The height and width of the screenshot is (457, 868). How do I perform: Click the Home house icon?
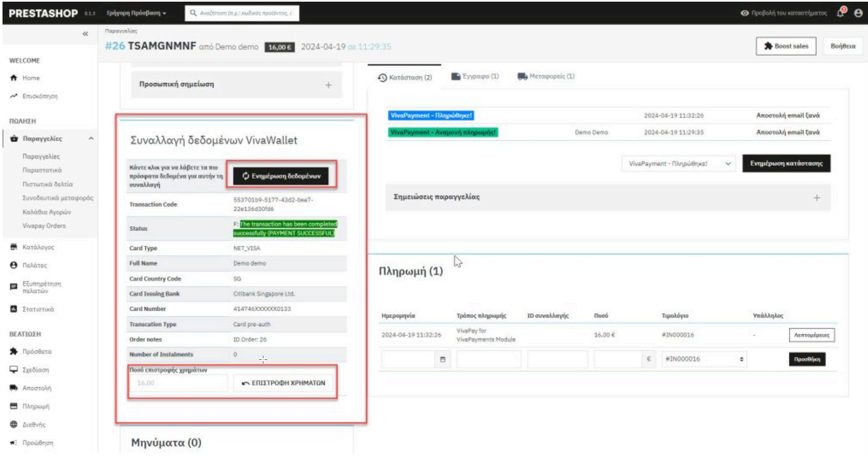pos(14,78)
